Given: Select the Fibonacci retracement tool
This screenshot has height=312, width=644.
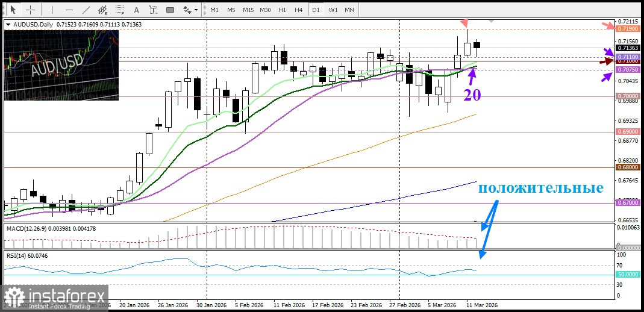Looking at the screenshot, I should click(120, 10).
